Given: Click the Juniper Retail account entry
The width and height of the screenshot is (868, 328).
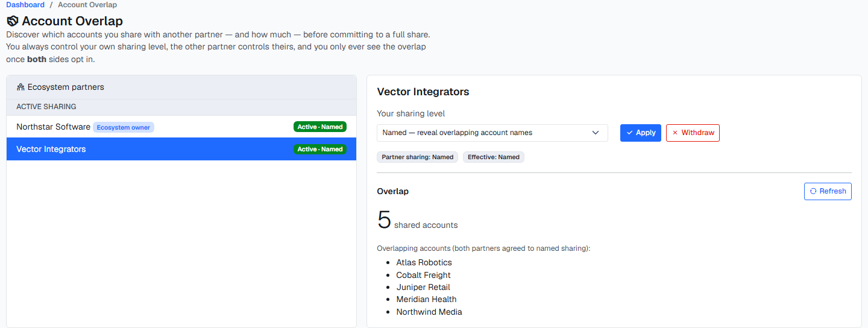Looking at the screenshot, I should (423, 287).
